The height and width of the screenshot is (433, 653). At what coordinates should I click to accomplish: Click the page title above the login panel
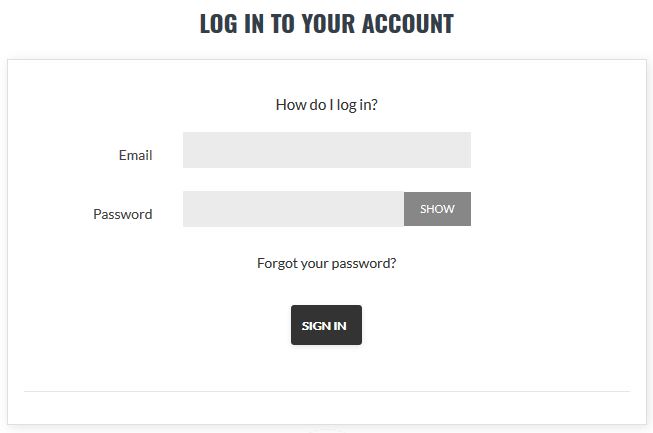(326, 24)
